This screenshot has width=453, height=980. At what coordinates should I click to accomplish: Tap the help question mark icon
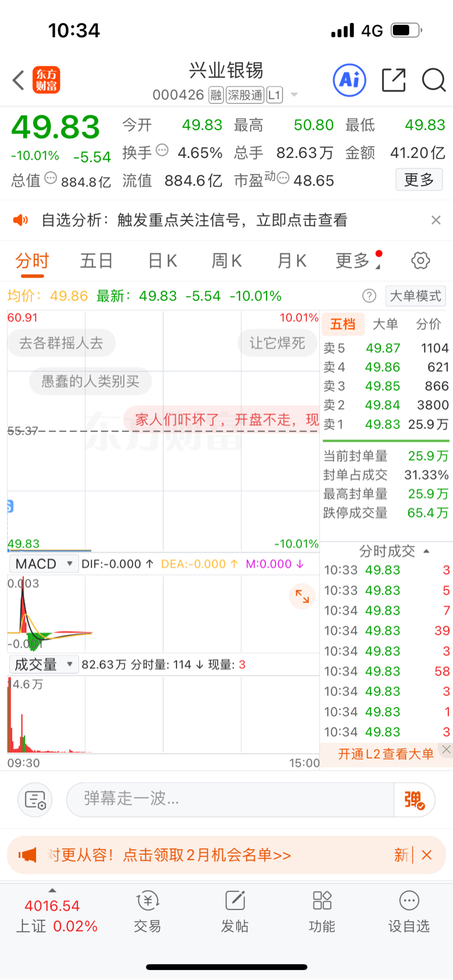(x=369, y=296)
